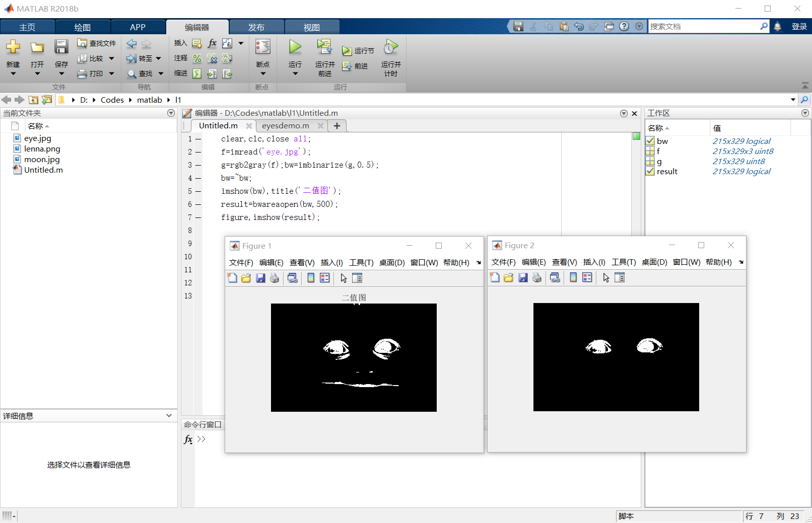The height and width of the screenshot is (523, 812).
Task: Click the uncomment icon with blue X
Action: pos(212,58)
